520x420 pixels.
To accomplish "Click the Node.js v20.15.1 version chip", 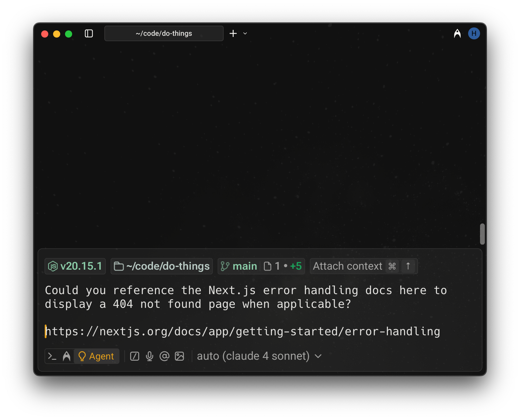I will (75, 266).
